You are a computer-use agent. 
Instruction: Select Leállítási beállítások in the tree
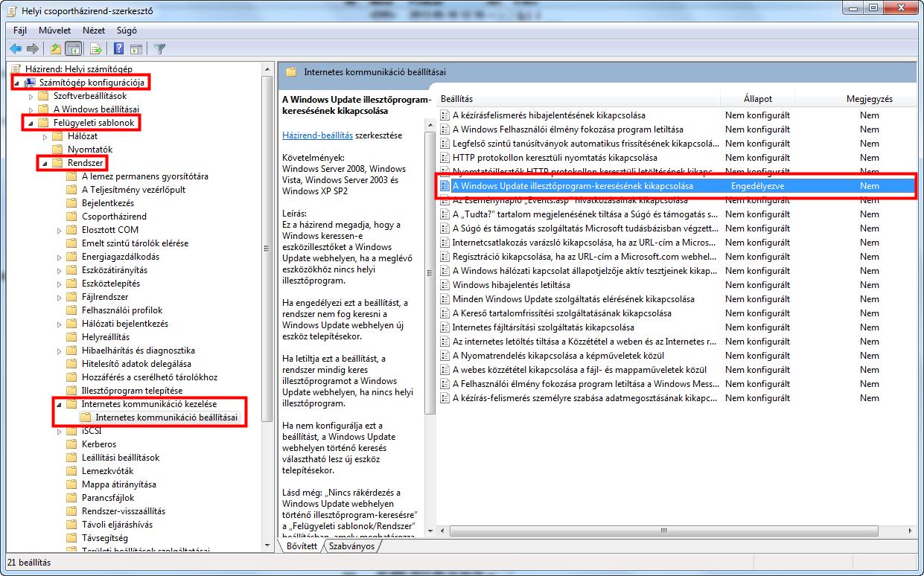click(x=121, y=458)
